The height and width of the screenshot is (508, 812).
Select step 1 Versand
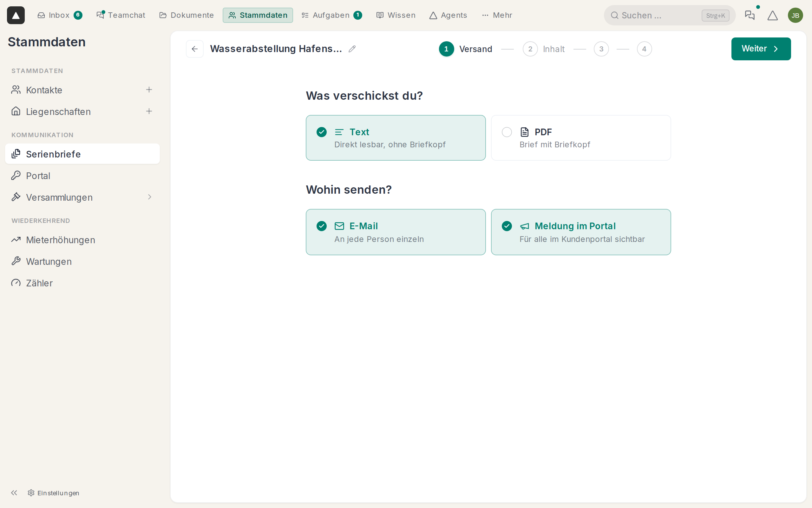coord(465,49)
